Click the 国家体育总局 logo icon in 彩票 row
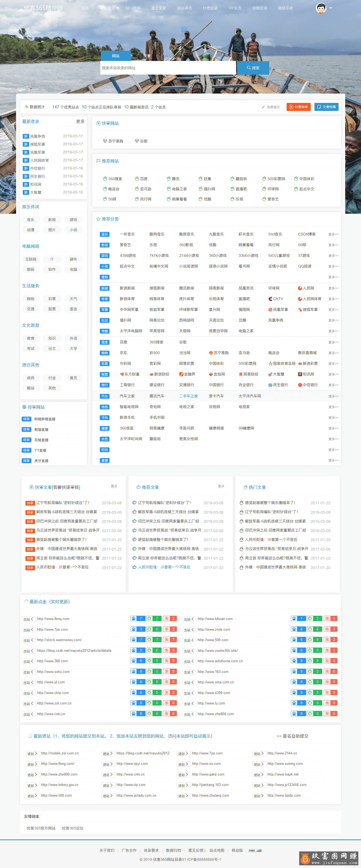 point(270,363)
